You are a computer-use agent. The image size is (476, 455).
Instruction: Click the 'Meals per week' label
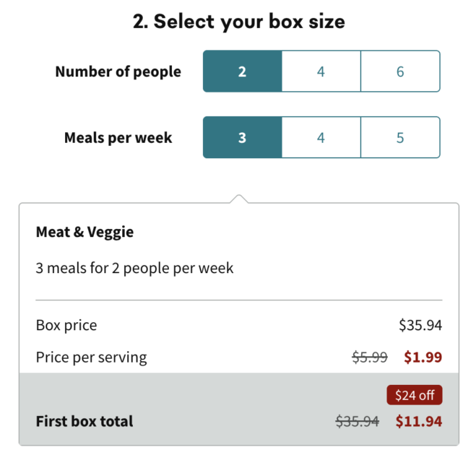[118, 137]
